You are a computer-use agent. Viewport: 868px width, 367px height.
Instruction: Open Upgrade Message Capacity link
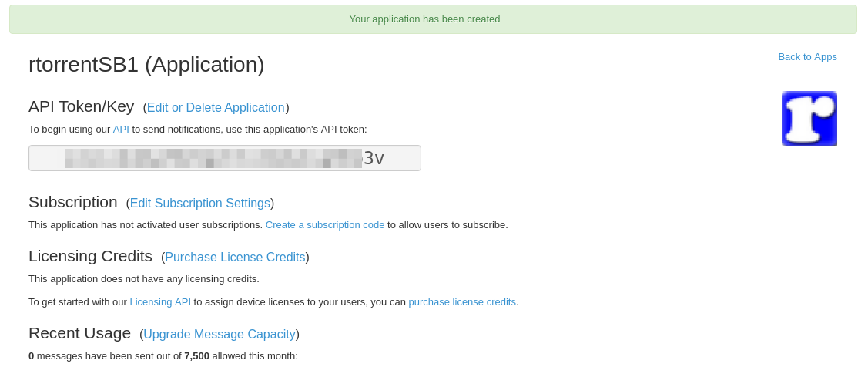point(220,335)
